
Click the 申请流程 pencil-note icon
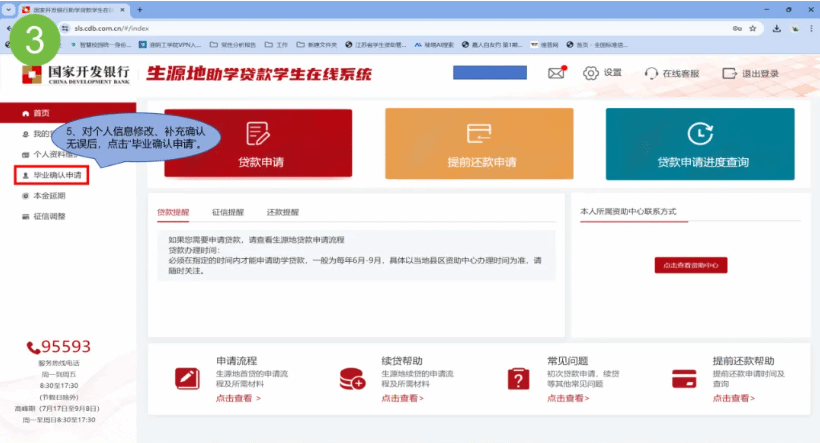coord(187,379)
